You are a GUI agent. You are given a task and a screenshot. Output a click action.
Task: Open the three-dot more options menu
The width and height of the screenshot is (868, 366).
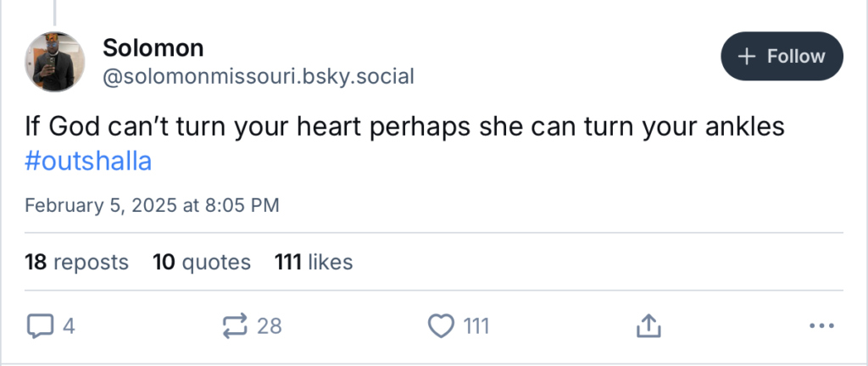pyautogui.click(x=822, y=326)
